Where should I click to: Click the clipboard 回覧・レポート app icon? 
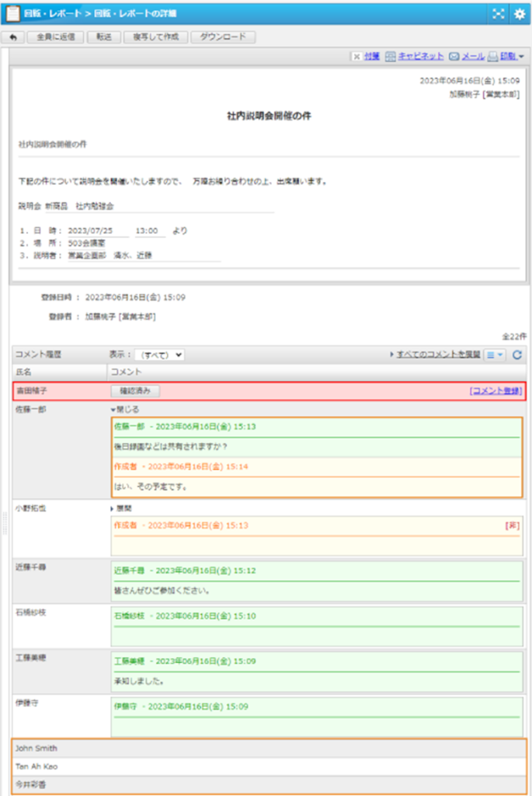[12, 14]
